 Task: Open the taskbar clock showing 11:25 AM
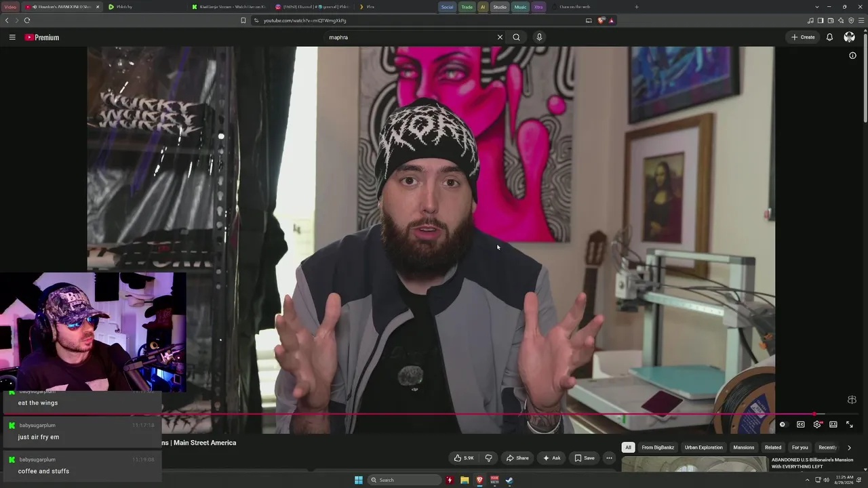tap(844, 480)
